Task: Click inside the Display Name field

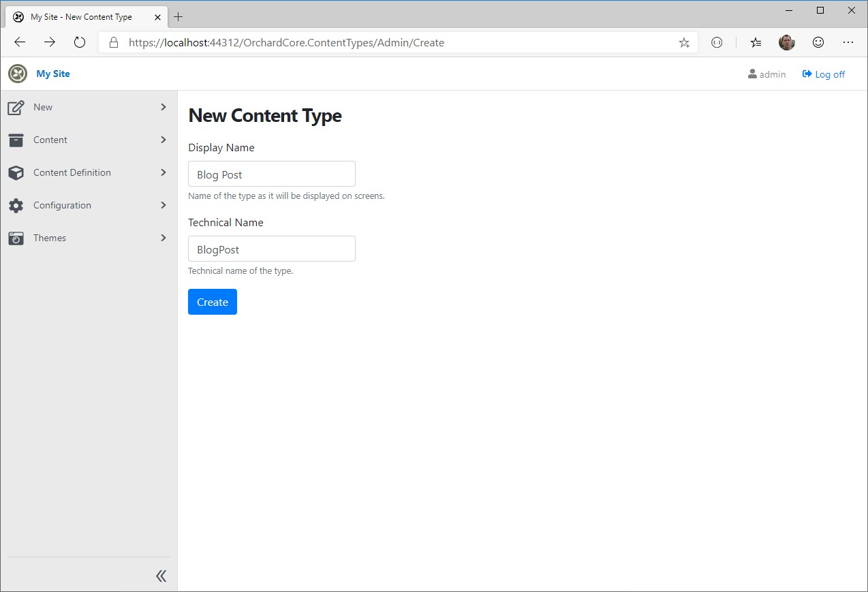Action: point(271,174)
